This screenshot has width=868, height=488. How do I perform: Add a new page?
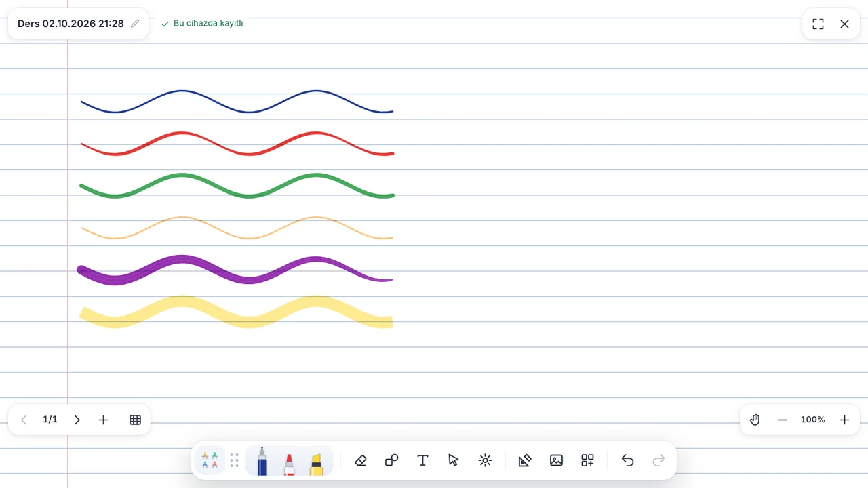pos(103,420)
